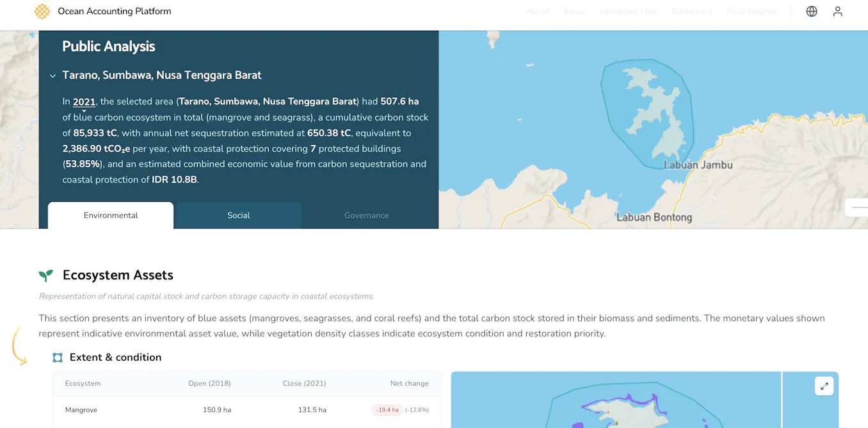This screenshot has height=428, width=868.
Task: Click the Mangrove row label
Action: (81, 410)
